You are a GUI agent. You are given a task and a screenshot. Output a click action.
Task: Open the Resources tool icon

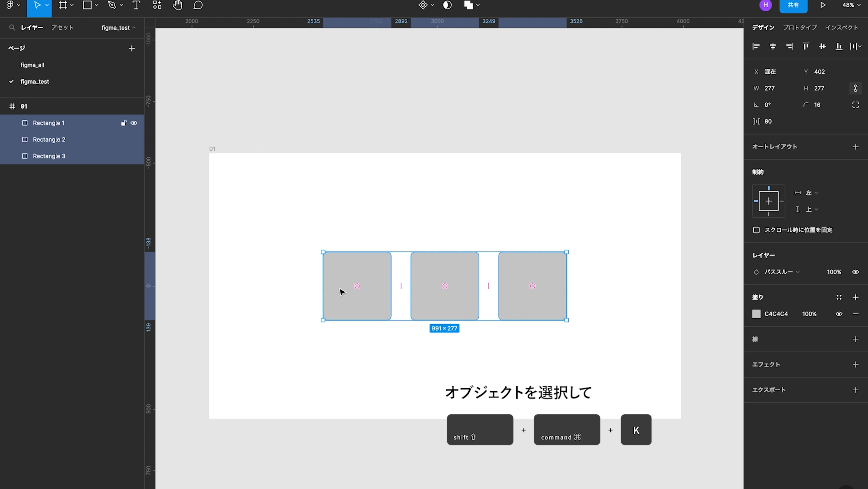157,5
